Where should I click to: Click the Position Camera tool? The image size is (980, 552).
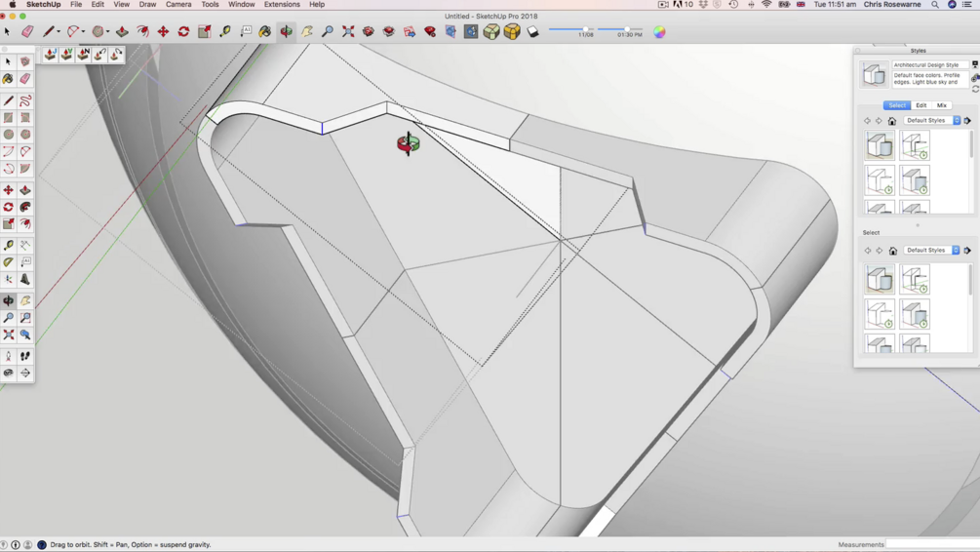pos(8,356)
